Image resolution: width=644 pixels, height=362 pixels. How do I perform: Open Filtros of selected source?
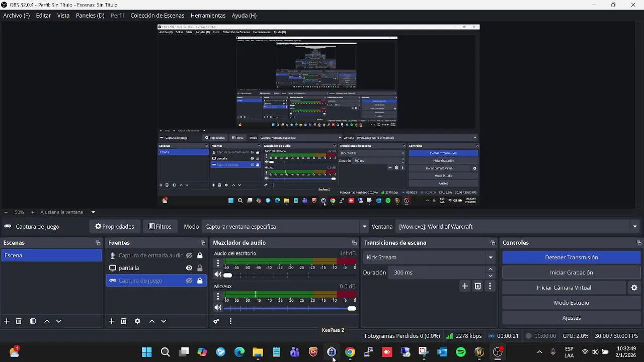(x=160, y=227)
